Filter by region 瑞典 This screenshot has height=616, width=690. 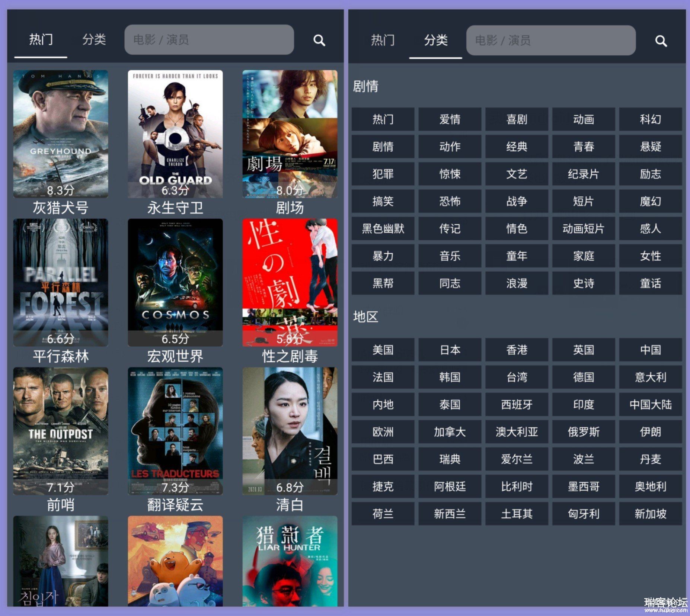450,459
